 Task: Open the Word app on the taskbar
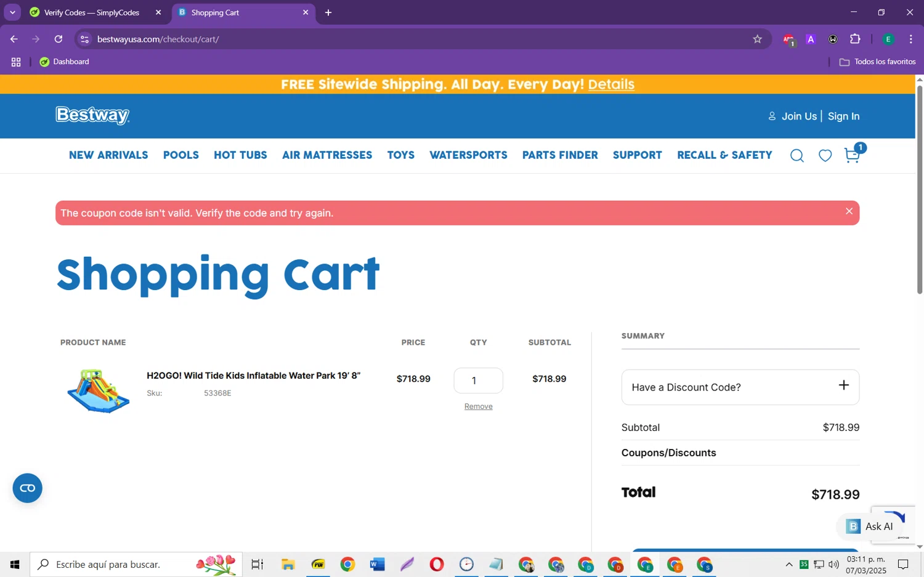pos(378,564)
